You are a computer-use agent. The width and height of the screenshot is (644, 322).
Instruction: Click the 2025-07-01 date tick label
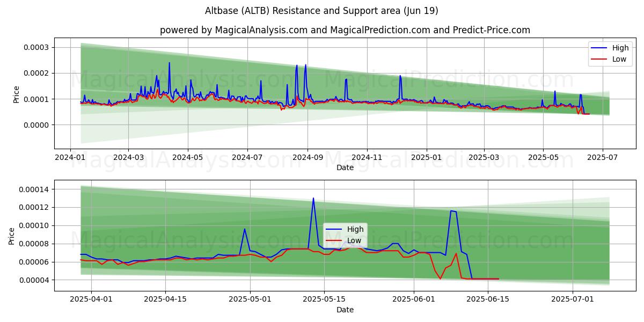[573, 299]
